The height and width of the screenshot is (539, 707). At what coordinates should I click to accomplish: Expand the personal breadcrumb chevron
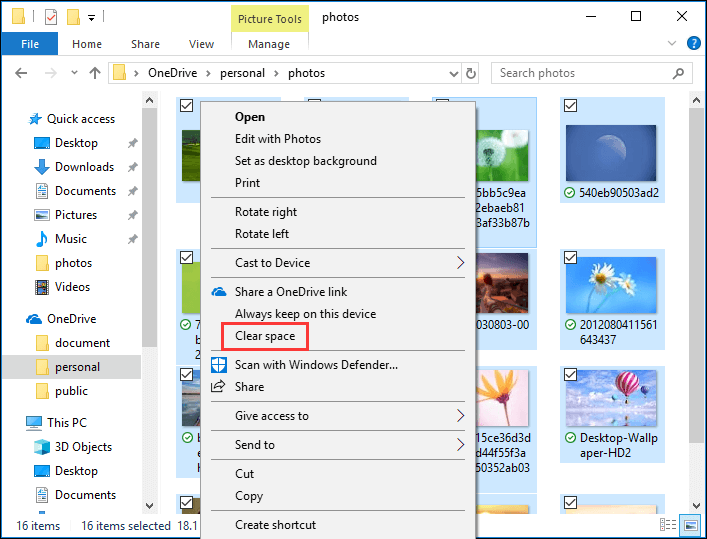[x=276, y=74]
